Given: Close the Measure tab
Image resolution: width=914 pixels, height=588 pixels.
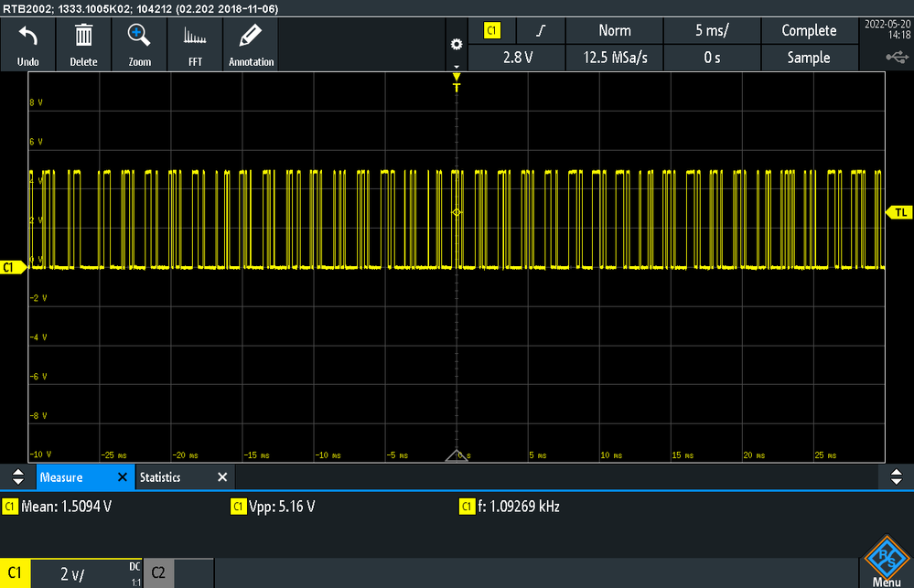Looking at the screenshot, I should [123, 477].
